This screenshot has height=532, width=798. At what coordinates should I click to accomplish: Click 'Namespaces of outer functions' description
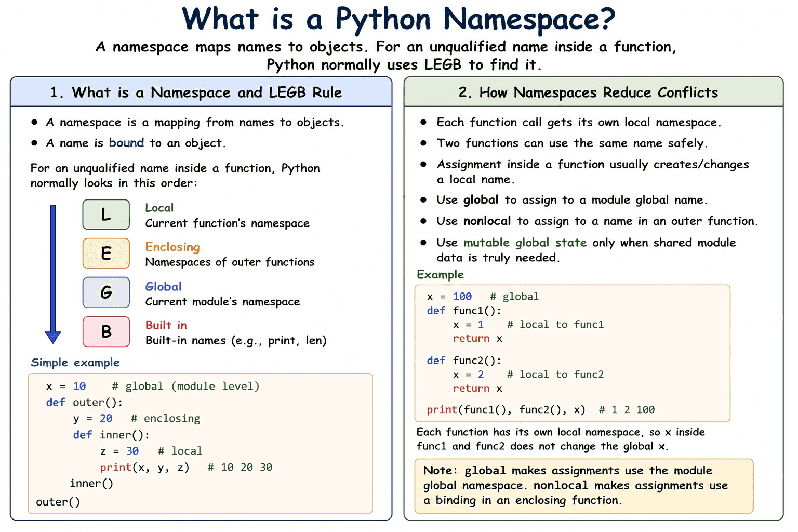(230, 262)
